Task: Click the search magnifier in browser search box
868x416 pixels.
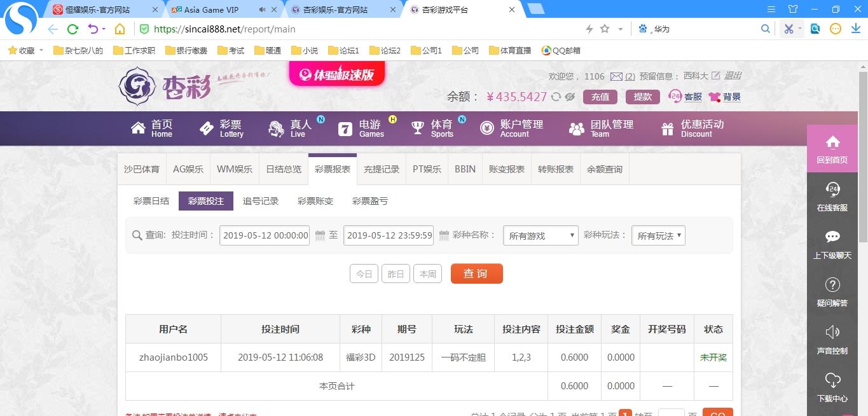Action: coord(766,29)
